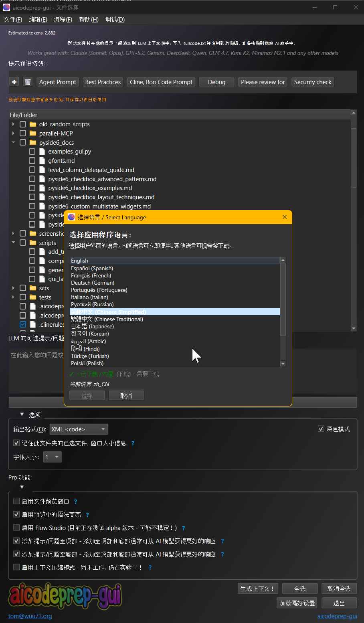Click the tests folder icon
364x623 pixels.
(33, 297)
